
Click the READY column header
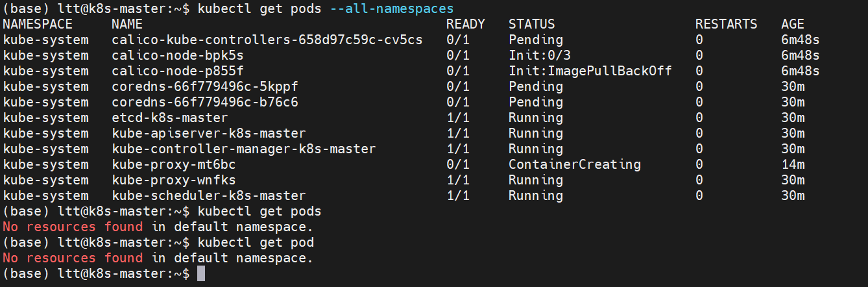(466, 24)
